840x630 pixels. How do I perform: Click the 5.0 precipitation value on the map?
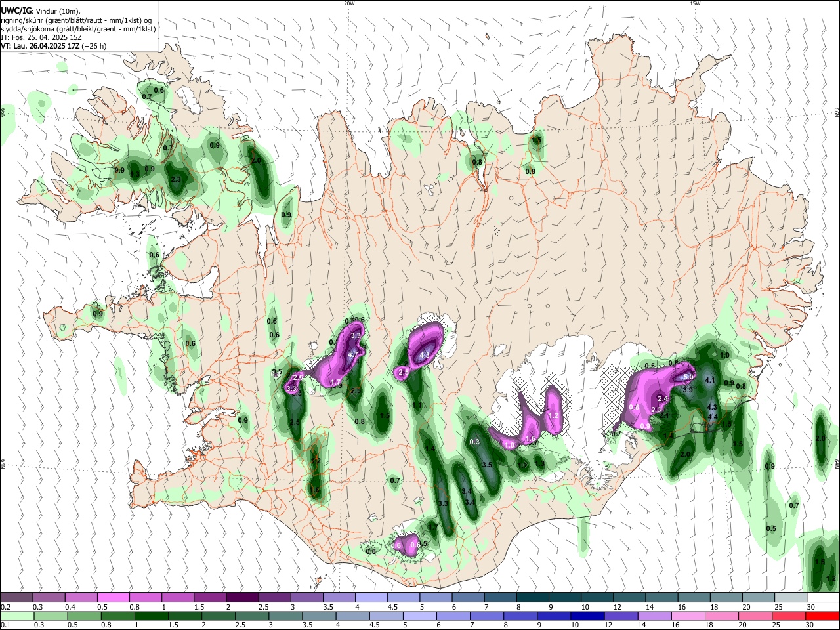coord(688,377)
